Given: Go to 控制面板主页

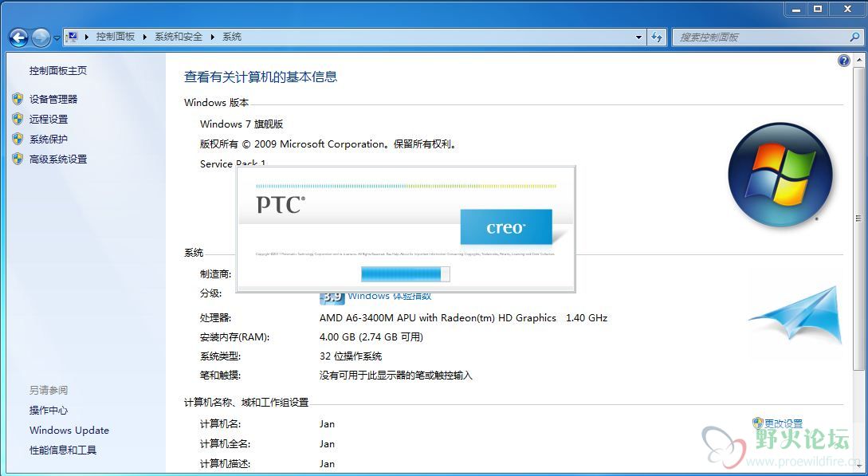Looking at the screenshot, I should 58,70.
